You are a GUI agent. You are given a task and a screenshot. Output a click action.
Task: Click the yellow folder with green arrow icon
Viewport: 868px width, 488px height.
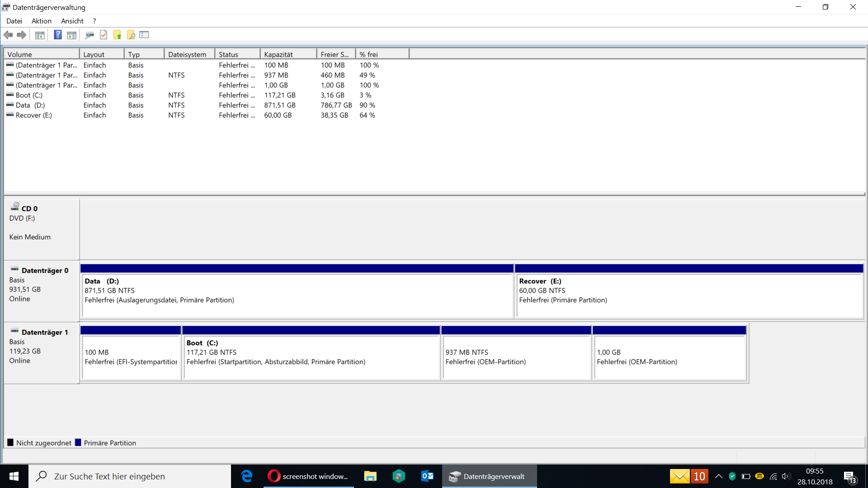[117, 35]
